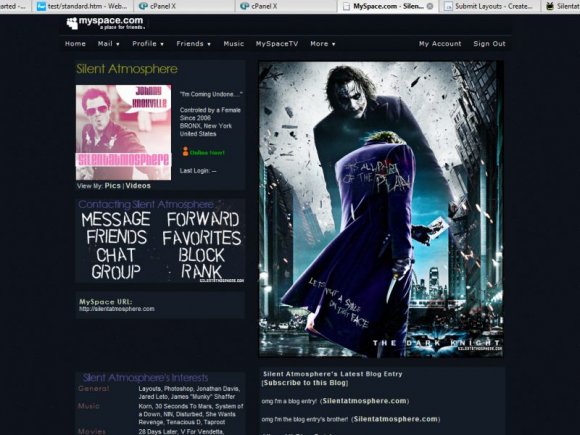Click the CHAT contact button
Image resolution: width=580 pixels, height=435 pixels.
(116, 255)
